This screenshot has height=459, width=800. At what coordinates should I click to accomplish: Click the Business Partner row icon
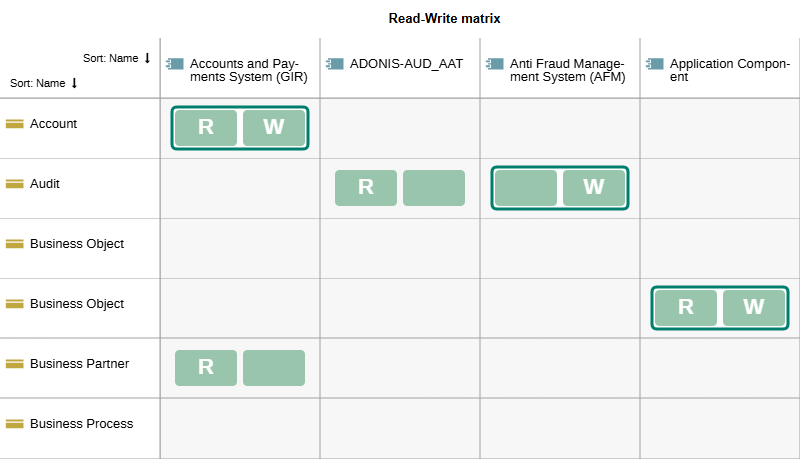click(x=14, y=364)
